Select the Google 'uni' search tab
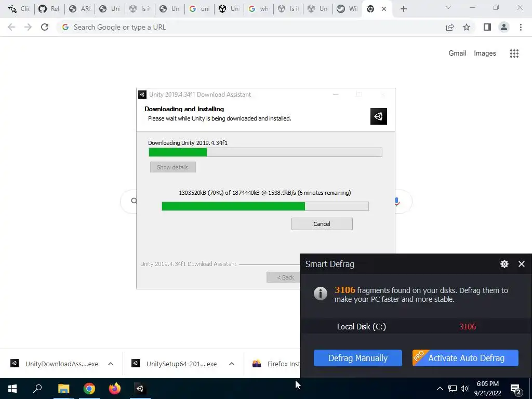The height and width of the screenshot is (399, 532). (199, 9)
